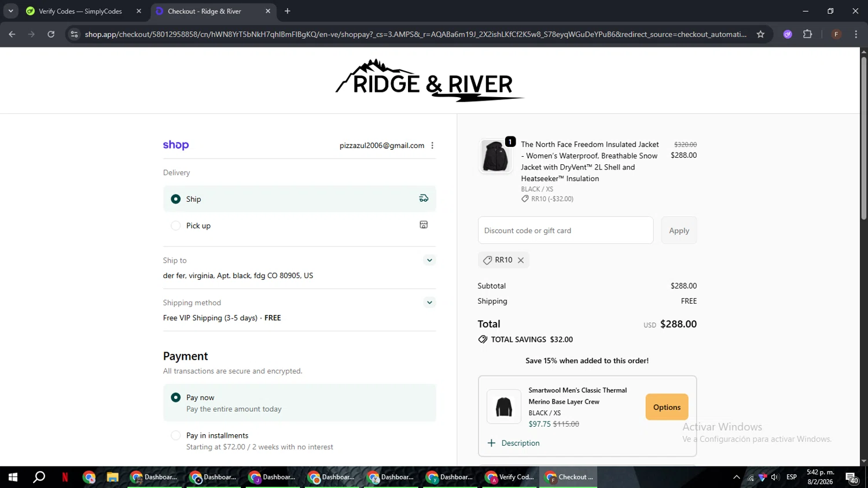Click the North Face Freedom Insulated Jacket title
This screenshot has width=868, height=488.
click(590, 161)
